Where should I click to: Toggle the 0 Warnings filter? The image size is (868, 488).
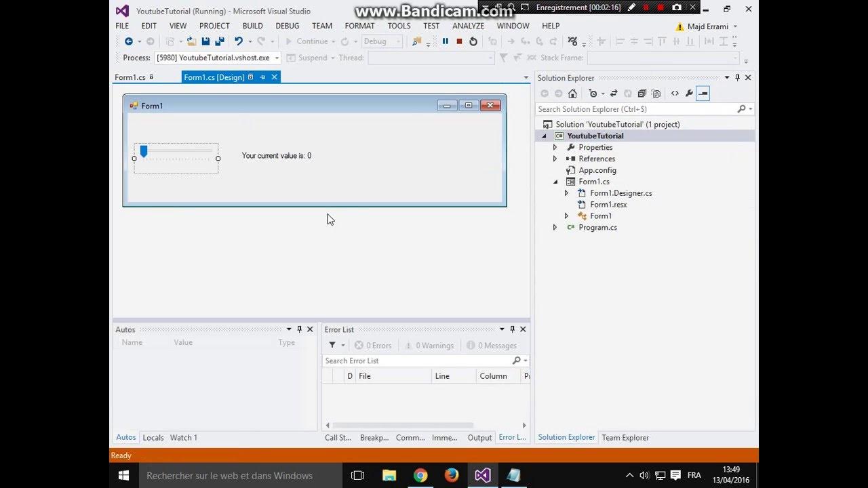tap(429, 345)
